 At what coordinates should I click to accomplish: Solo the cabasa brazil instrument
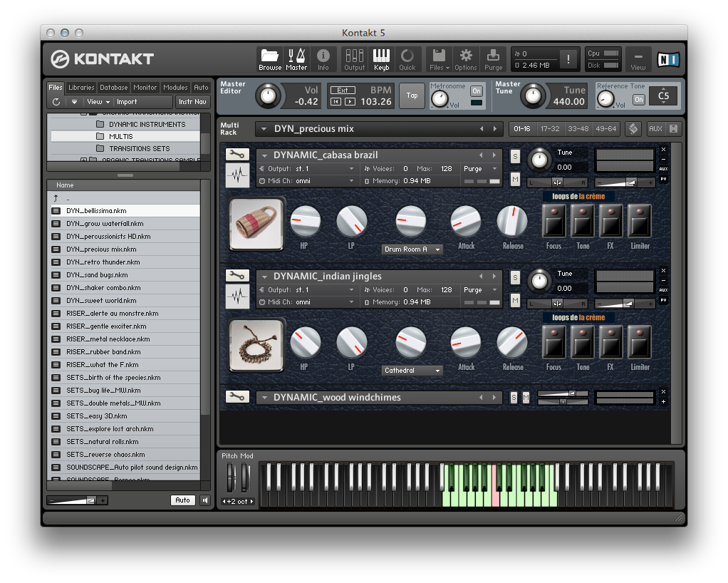pos(515,157)
